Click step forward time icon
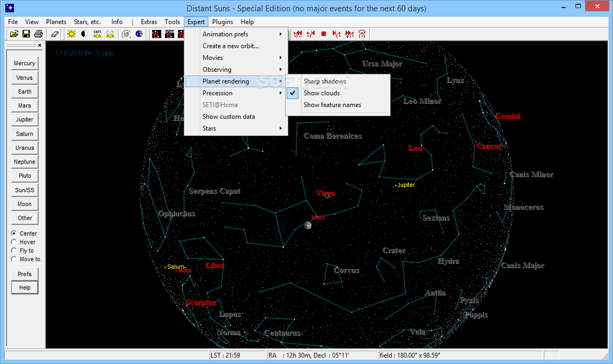Viewport: 613px width, 364px height. pos(337,34)
